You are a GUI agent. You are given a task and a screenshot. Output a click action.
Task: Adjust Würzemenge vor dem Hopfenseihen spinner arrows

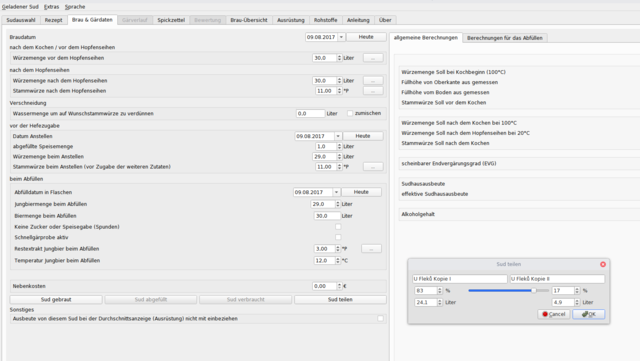(339, 58)
